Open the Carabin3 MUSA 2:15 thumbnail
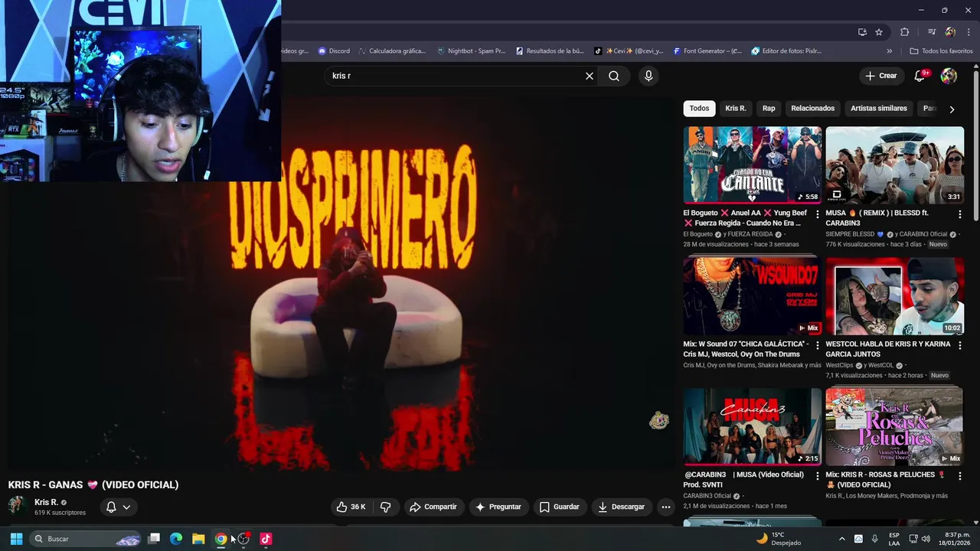Image resolution: width=980 pixels, height=551 pixels. 753,426
